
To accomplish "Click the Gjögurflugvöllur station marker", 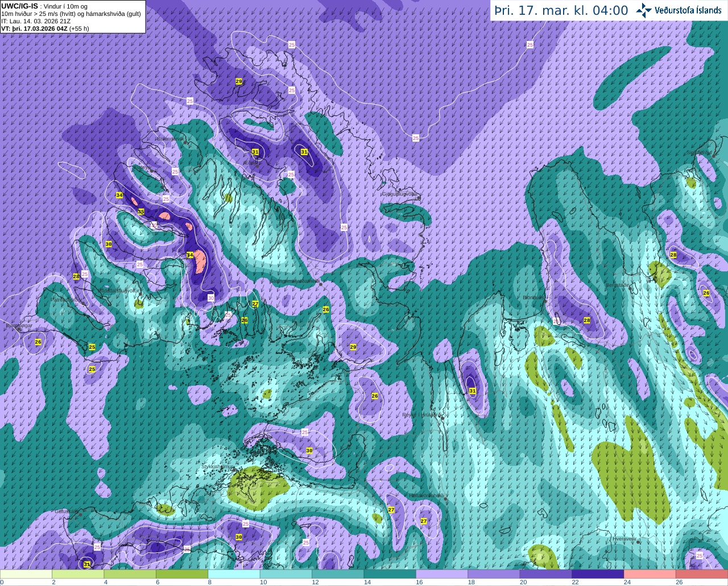I will [x=419, y=197].
